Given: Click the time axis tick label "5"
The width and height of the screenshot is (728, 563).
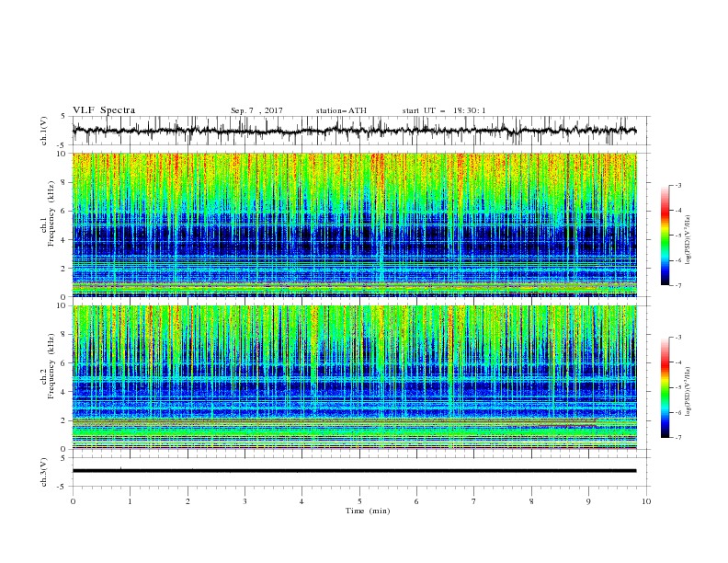Looking at the screenshot, I should (359, 501).
